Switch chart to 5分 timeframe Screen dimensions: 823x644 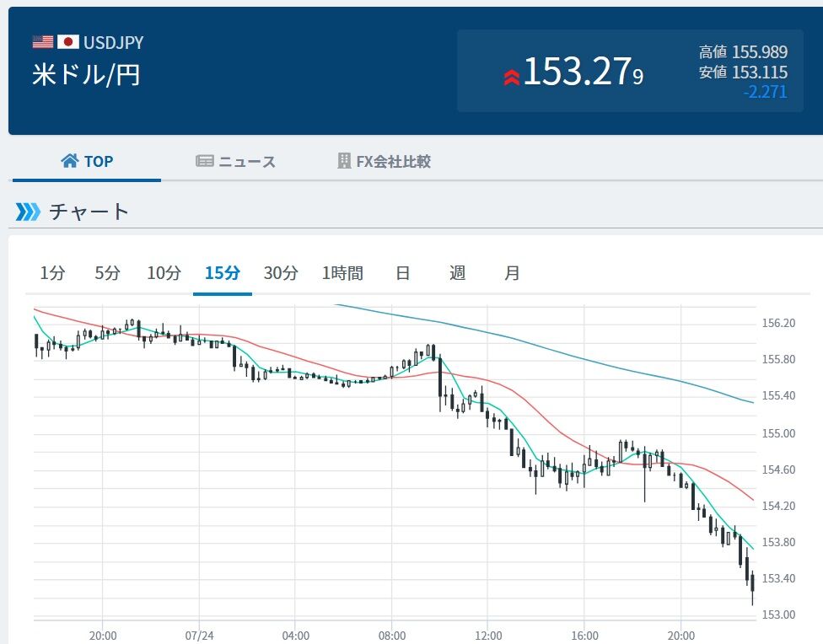107,273
